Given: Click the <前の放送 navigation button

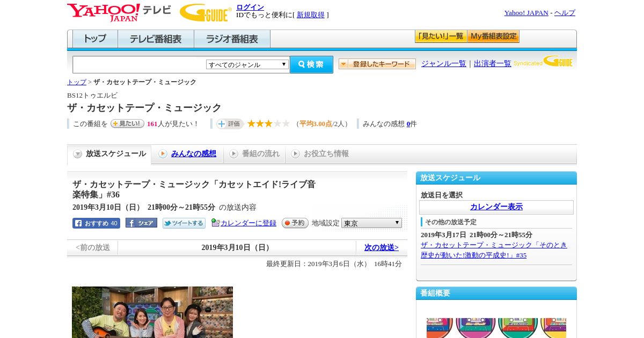Looking at the screenshot, I should [x=92, y=247].
